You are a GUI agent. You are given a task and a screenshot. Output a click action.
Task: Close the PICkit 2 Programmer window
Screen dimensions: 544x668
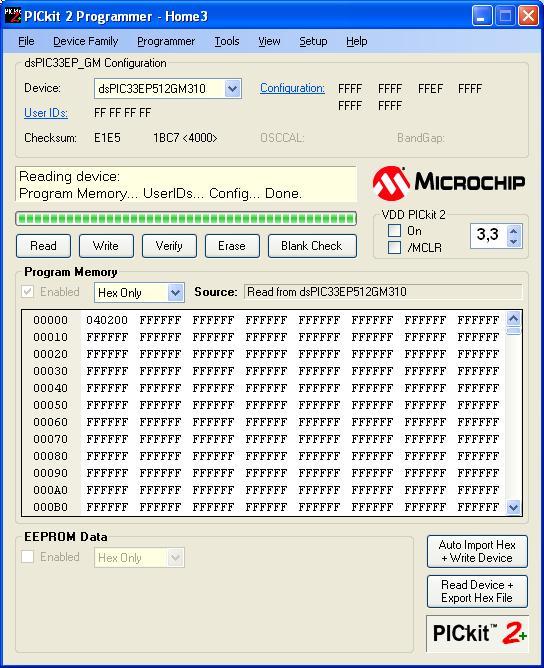(x=528, y=16)
